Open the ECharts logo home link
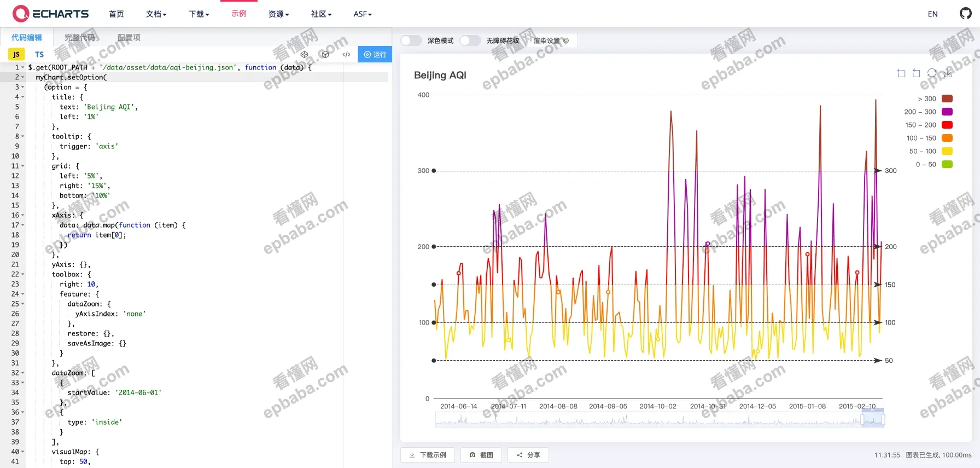This screenshot has width=980, height=468. point(50,14)
